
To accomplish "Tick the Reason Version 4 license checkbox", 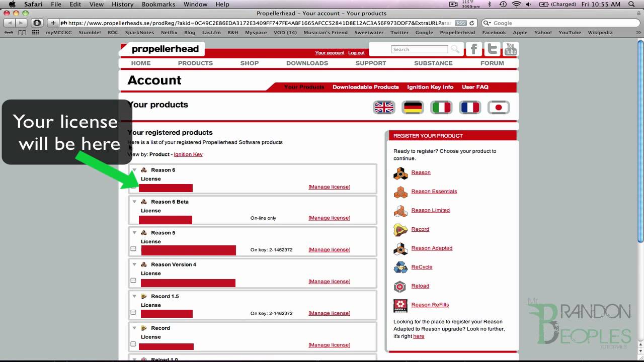I will tap(133, 281).
